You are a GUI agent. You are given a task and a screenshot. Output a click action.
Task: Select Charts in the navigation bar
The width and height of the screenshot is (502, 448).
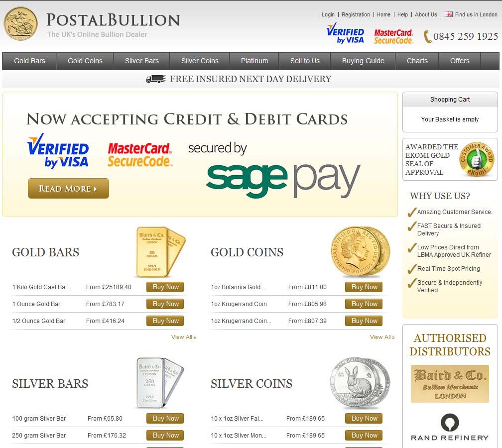click(x=417, y=61)
